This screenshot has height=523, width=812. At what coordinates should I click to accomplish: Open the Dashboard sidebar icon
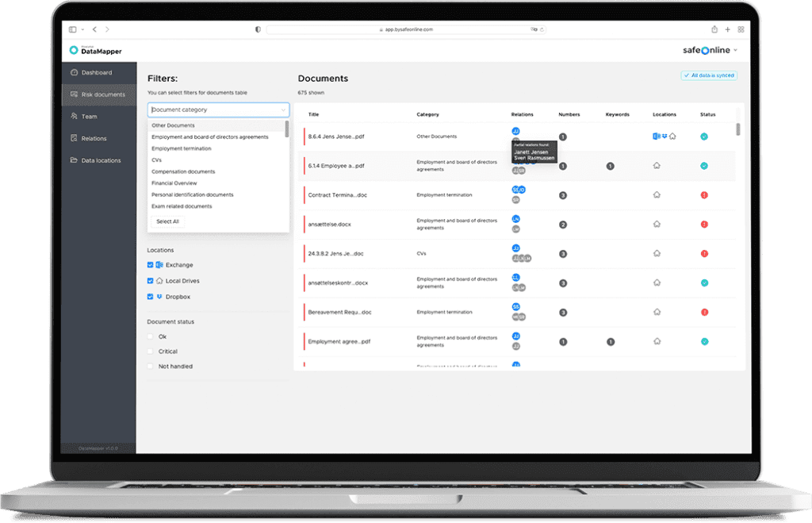tap(74, 72)
